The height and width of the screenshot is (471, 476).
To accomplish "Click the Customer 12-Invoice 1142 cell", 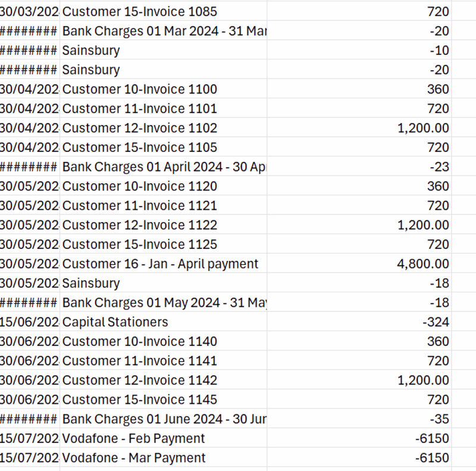I will [x=140, y=380].
